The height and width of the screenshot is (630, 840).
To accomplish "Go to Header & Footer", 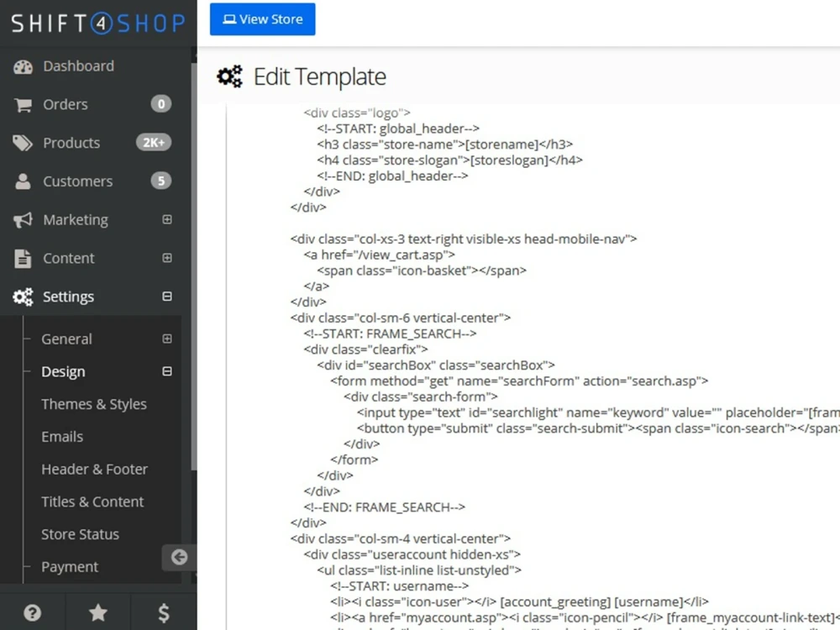I will 94,470.
